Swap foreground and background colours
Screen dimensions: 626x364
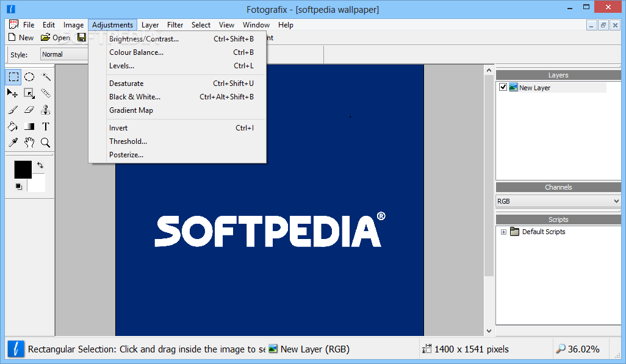40,165
